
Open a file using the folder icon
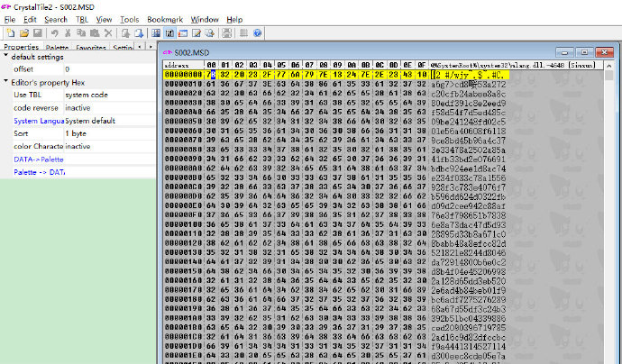point(23,33)
